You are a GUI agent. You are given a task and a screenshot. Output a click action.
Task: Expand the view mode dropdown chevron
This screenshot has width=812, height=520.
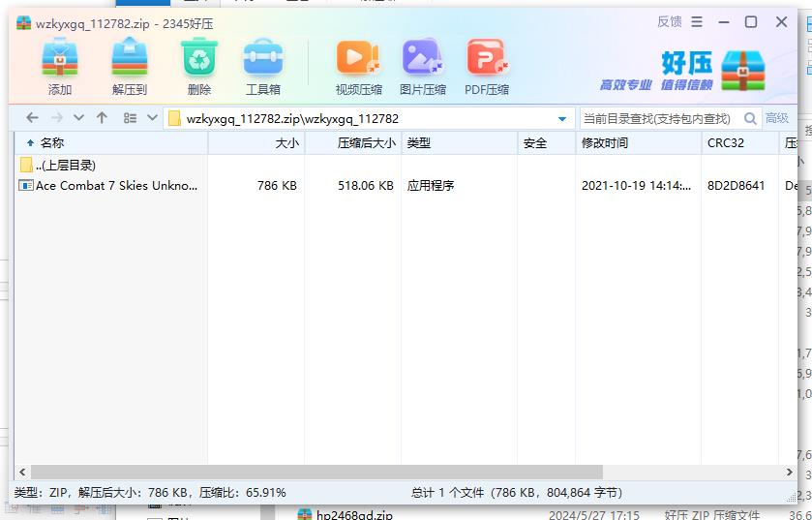point(152,117)
